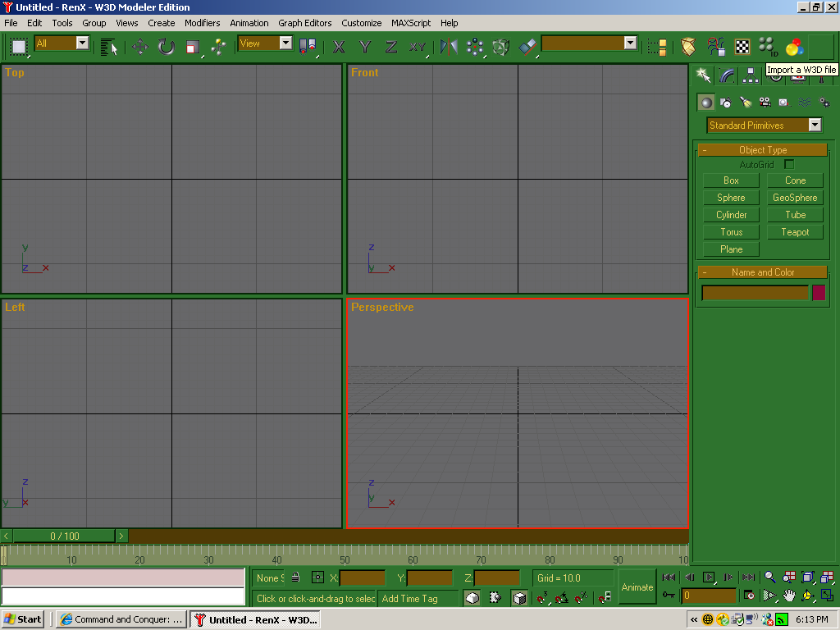The height and width of the screenshot is (630, 840).
Task: Open the Hierarchy panel tab
Action: pyautogui.click(x=751, y=76)
